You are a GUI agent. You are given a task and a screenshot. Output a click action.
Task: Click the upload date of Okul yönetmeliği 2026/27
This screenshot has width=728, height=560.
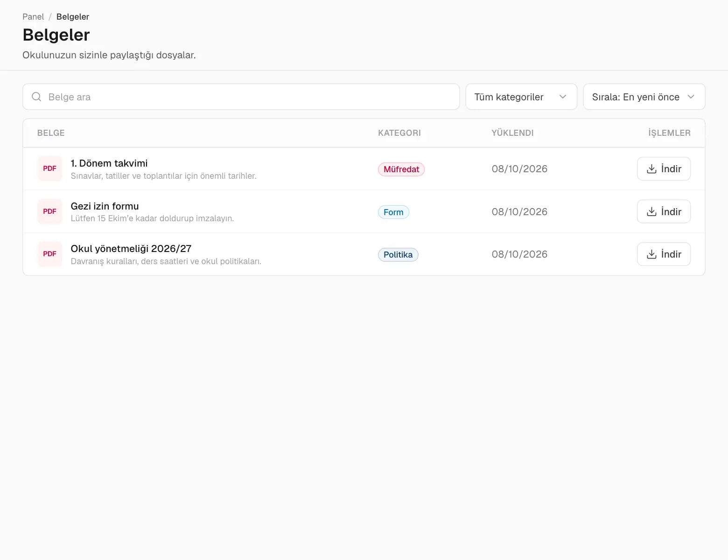click(x=519, y=254)
